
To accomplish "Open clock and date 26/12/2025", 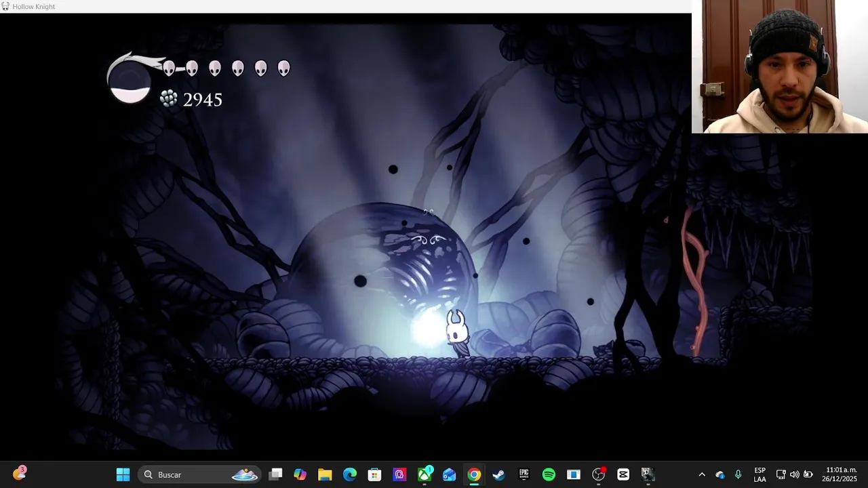I will [x=841, y=474].
